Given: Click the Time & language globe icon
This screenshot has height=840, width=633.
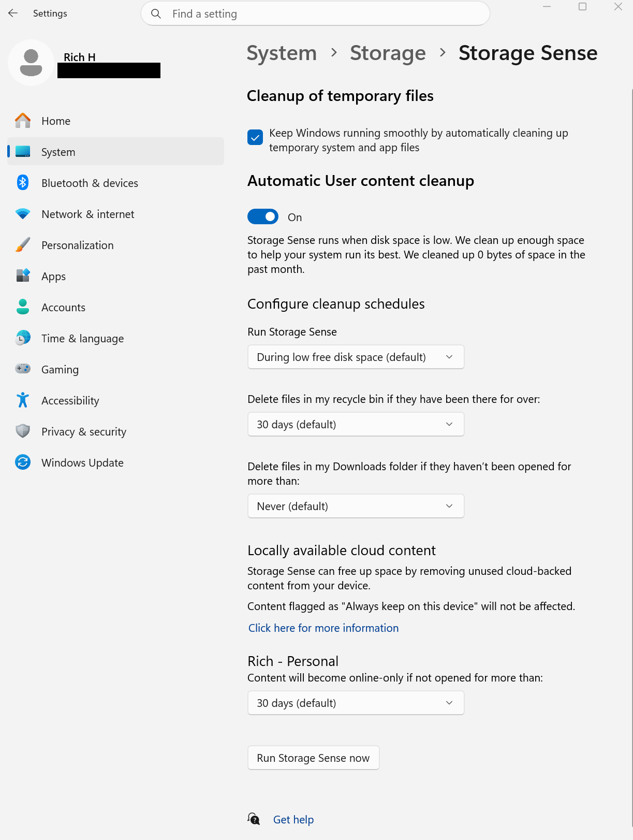Looking at the screenshot, I should (23, 338).
